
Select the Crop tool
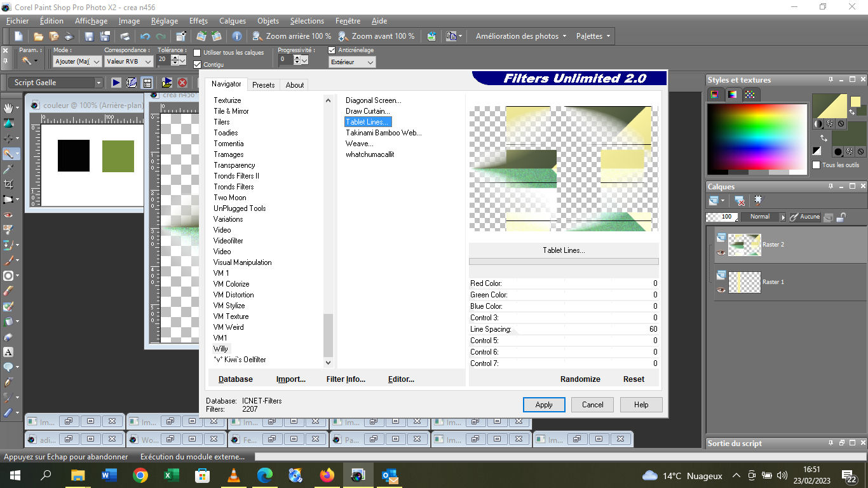coord(8,184)
